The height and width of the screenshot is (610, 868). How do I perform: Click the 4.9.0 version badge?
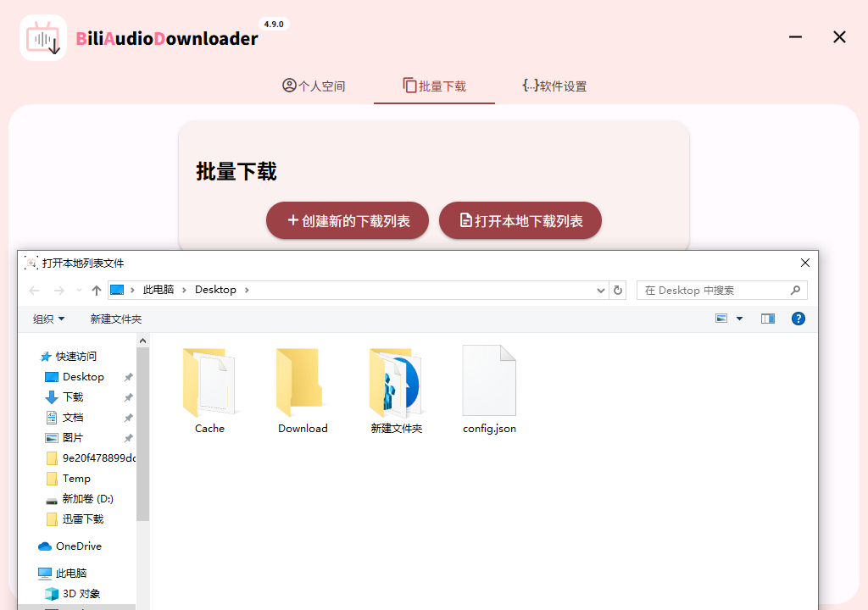coord(274,25)
